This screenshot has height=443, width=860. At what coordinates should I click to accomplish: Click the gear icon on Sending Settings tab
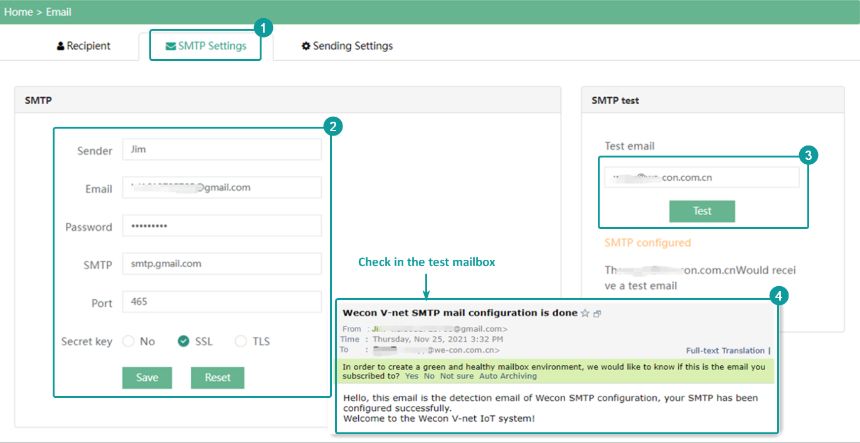[x=306, y=47]
